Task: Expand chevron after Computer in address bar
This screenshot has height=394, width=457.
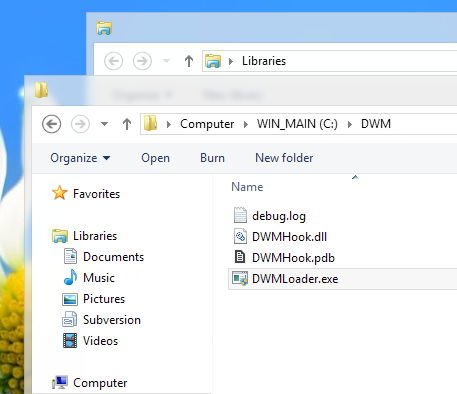Action: point(246,124)
